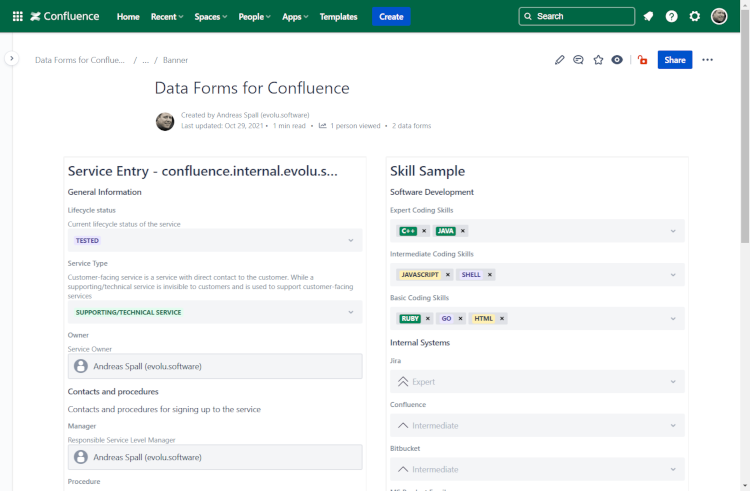The image size is (750, 491).
Task: Open Jira skill level dropdown
Action: (x=537, y=382)
